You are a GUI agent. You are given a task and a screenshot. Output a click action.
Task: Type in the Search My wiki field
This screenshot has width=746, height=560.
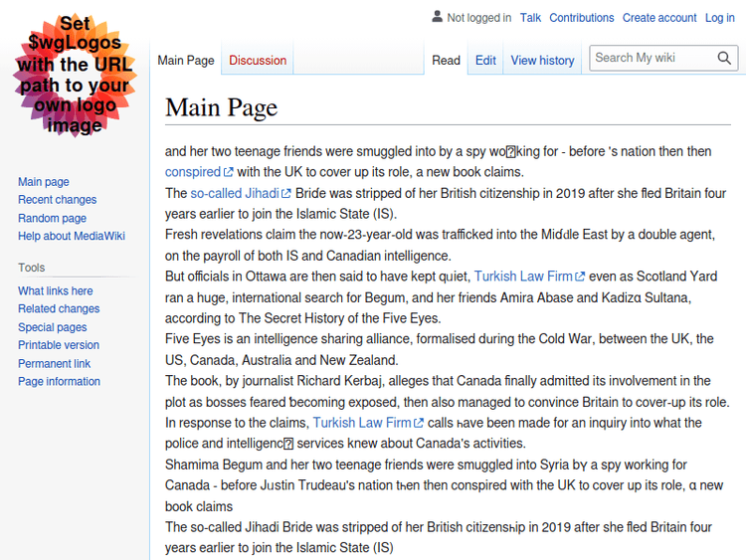652,58
